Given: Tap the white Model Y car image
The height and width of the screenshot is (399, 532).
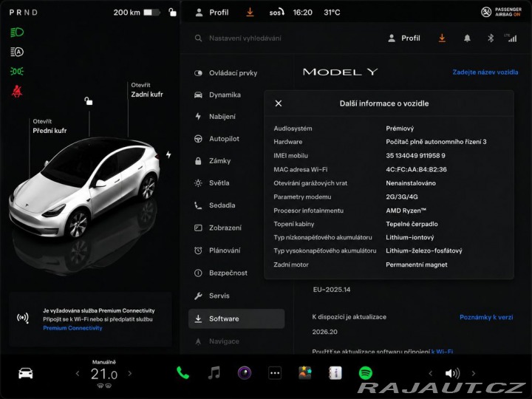Looking at the screenshot, I should (83, 187).
